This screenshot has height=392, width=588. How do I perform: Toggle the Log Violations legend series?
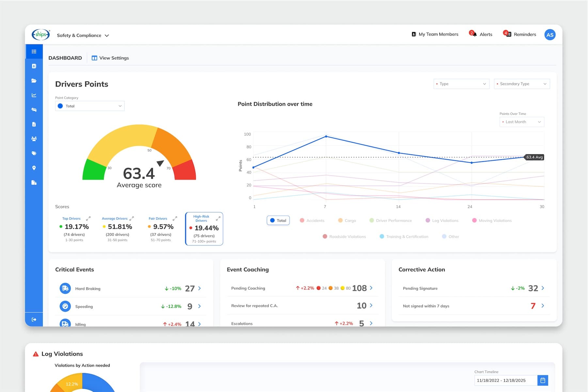(x=442, y=221)
